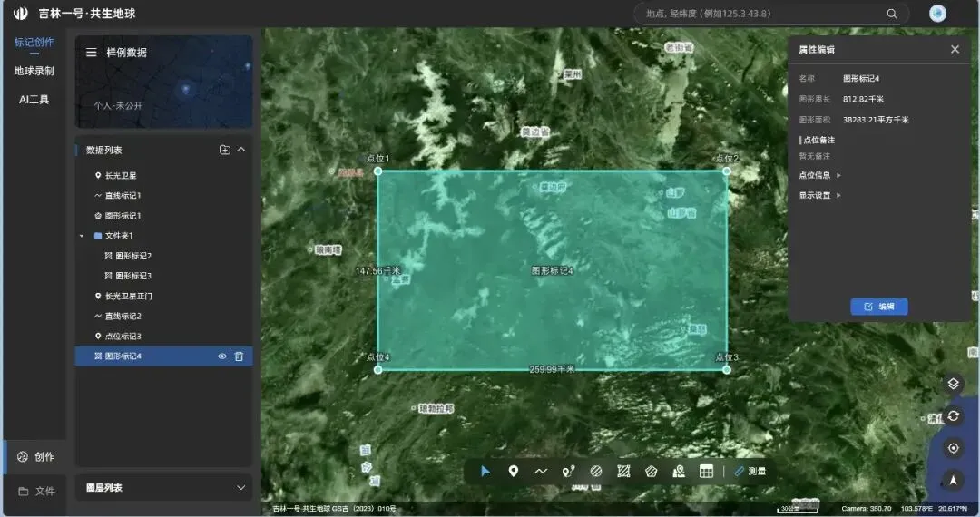Open the 样例数据 hamburger menu
This screenshot has width=980, height=517.
coord(92,53)
